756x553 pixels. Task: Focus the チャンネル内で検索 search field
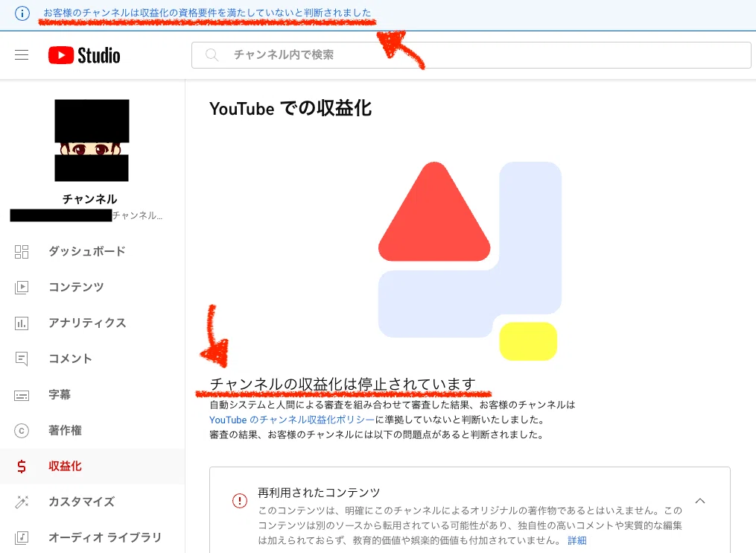click(x=471, y=55)
